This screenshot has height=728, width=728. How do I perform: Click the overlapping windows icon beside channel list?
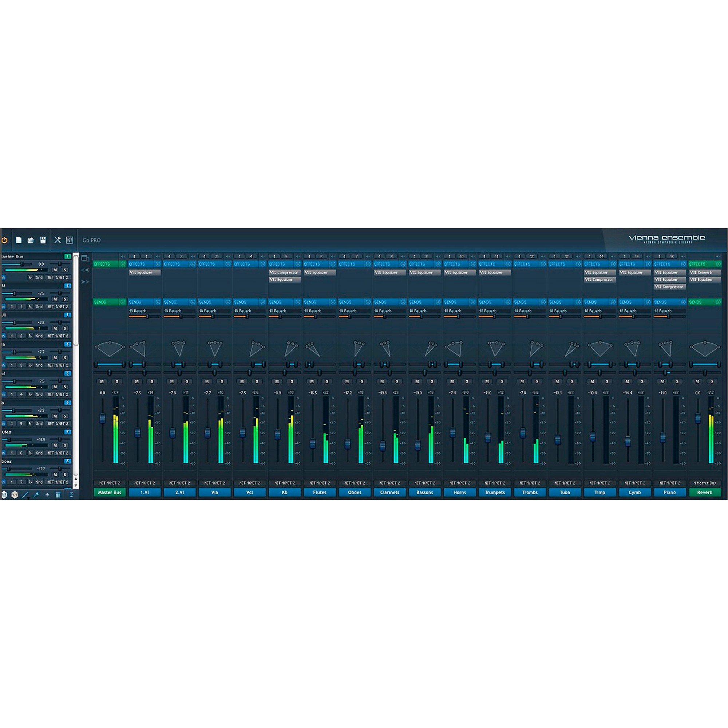coord(85,258)
